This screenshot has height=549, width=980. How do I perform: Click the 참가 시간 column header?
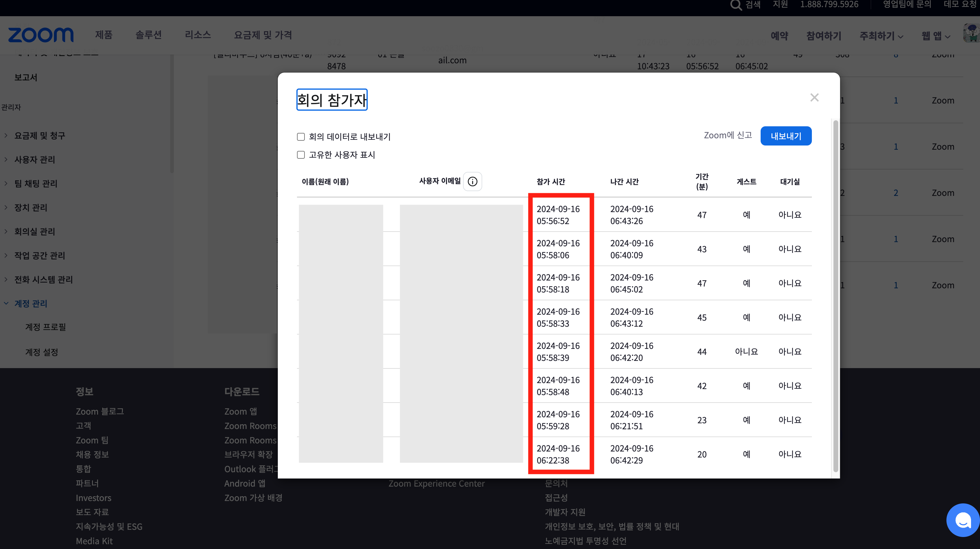[551, 181]
